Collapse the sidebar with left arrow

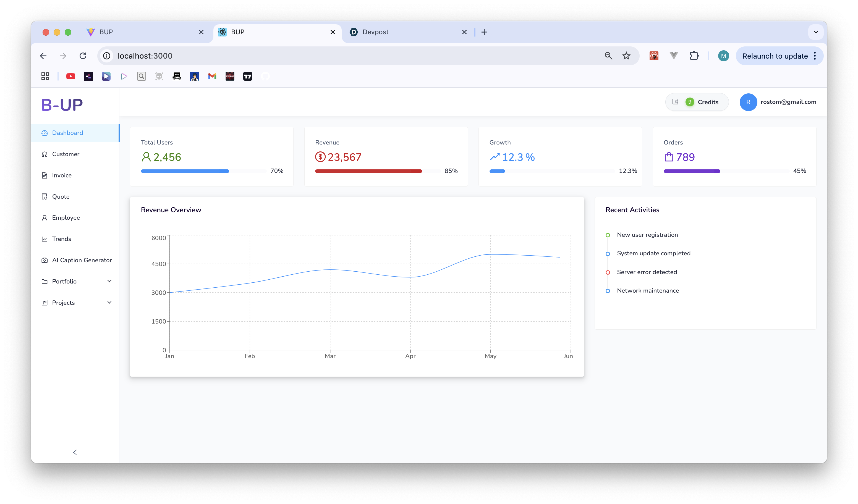click(75, 452)
